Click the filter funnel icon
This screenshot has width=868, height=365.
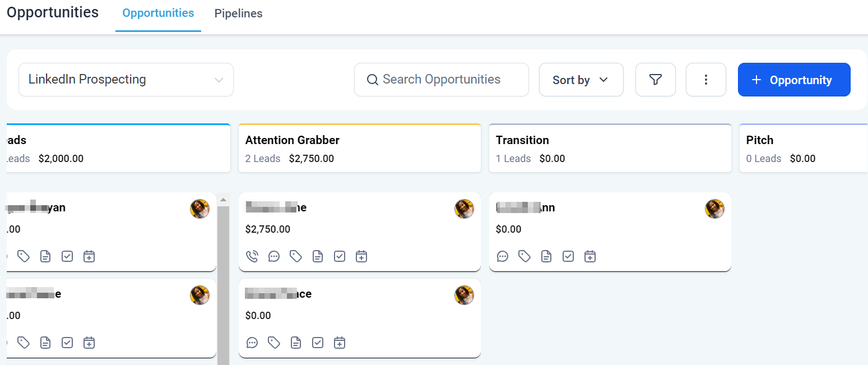655,80
